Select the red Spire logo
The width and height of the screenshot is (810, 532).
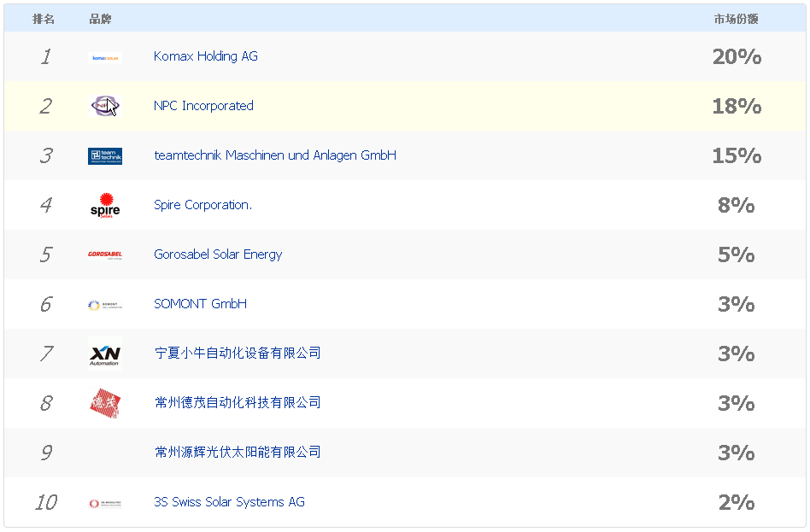click(104, 206)
